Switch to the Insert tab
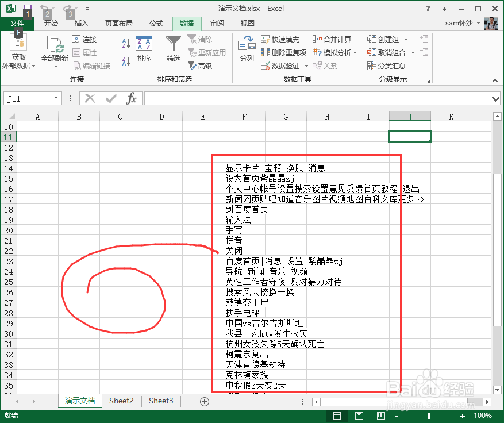Image resolution: width=504 pixels, height=423 pixels. 81,23
